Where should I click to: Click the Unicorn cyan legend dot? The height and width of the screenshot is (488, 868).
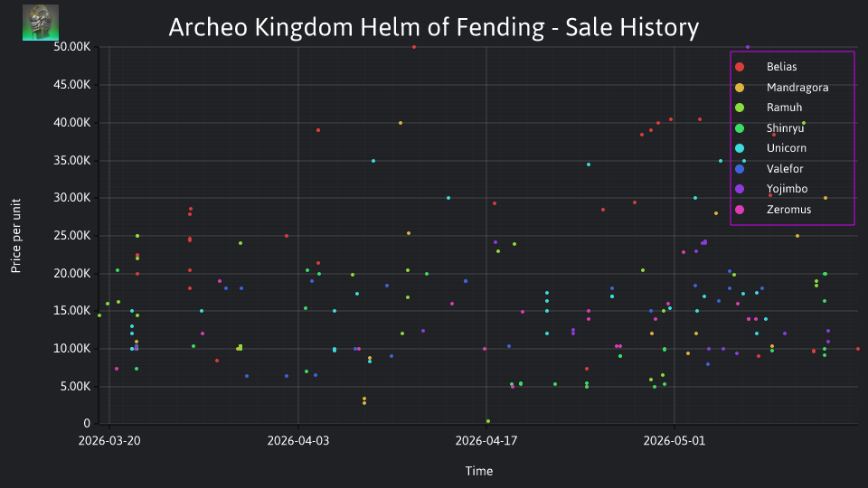[x=740, y=148]
